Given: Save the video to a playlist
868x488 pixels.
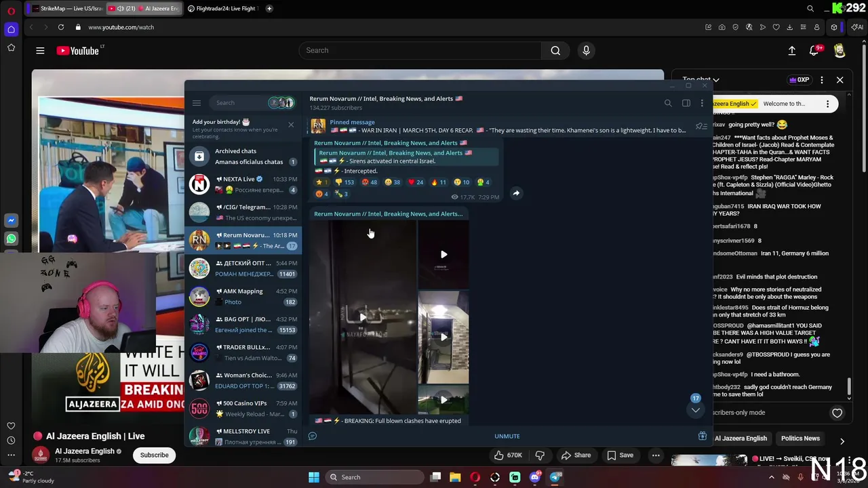Looking at the screenshot, I should (620, 455).
